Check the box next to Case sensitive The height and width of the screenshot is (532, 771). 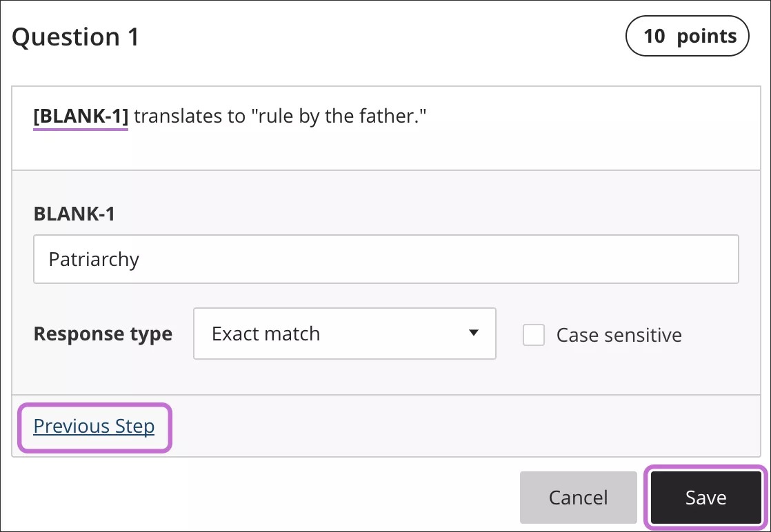534,334
